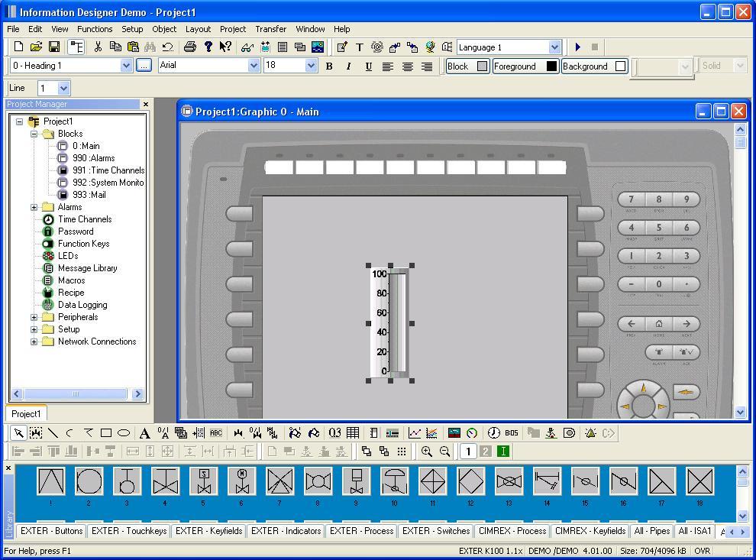Select the straight line drawing tool

53,433
